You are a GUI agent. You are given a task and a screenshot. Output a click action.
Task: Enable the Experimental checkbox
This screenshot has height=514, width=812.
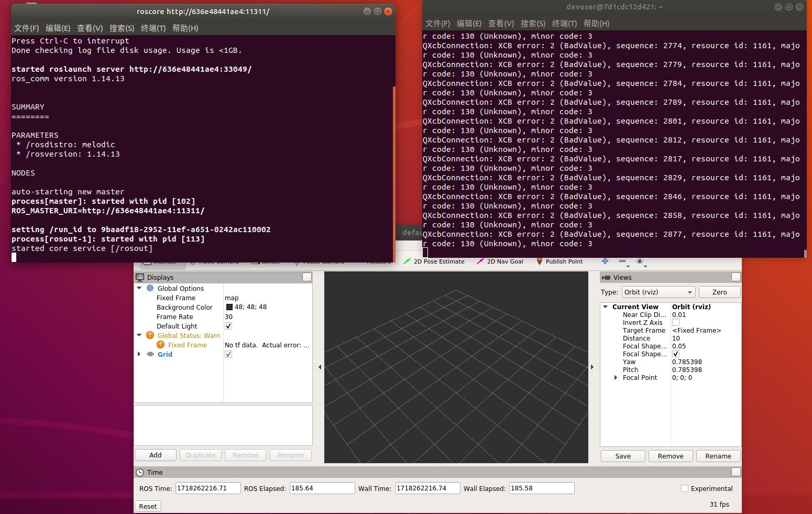coord(685,488)
